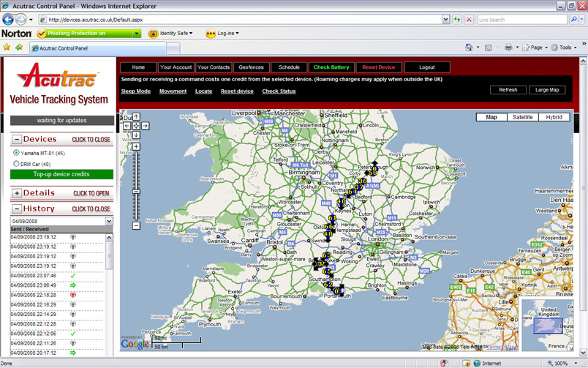This screenshot has height=368, width=588.
Task: Select the DRM Car device radio button
Action: [x=17, y=164]
